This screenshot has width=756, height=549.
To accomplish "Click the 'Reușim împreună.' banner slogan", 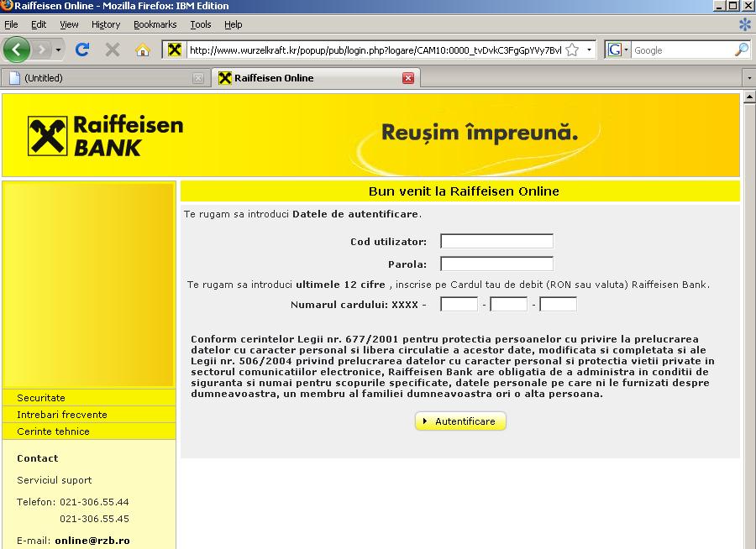I will [x=480, y=133].
